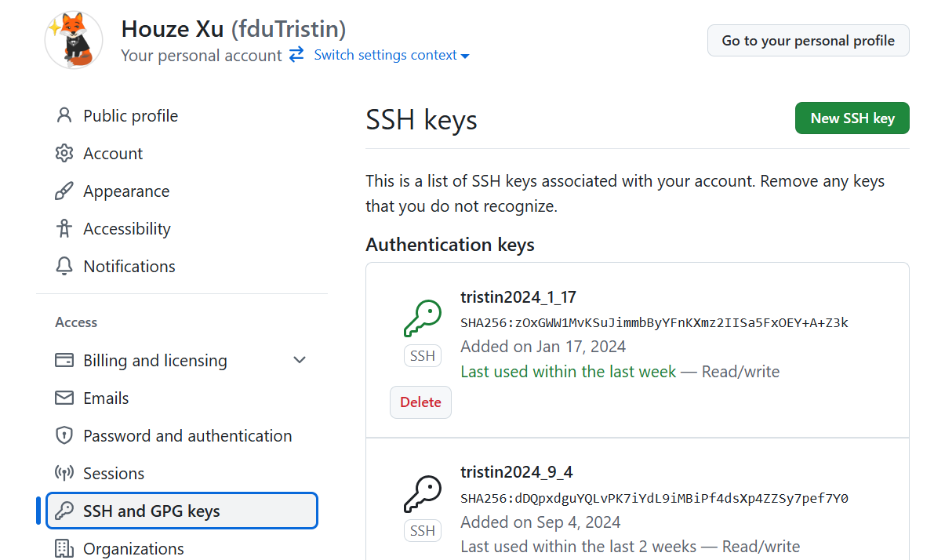Expand the Billing and licensing chevron
This screenshot has height=560, width=934.
coord(299,361)
